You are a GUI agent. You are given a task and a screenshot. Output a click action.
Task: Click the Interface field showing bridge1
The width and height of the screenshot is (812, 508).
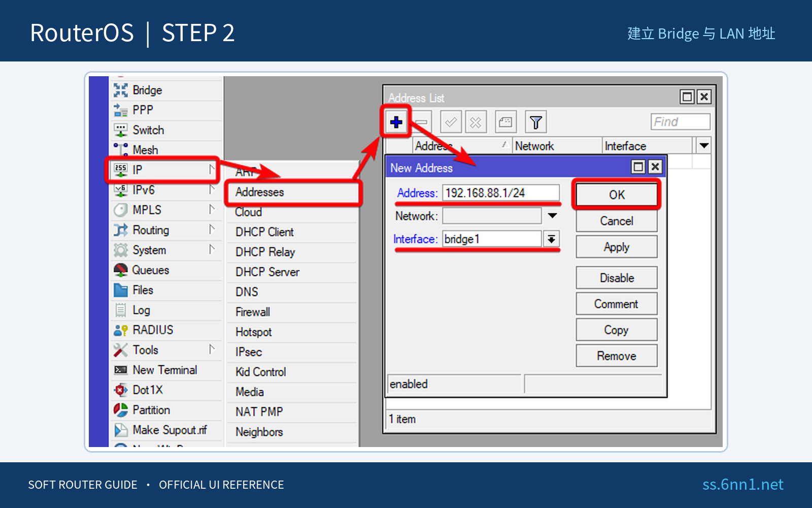click(x=492, y=239)
